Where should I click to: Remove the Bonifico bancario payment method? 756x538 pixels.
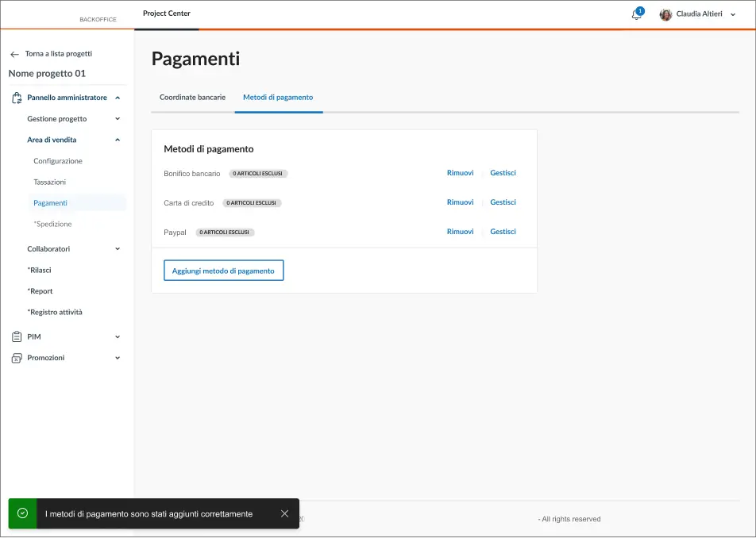click(460, 173)
